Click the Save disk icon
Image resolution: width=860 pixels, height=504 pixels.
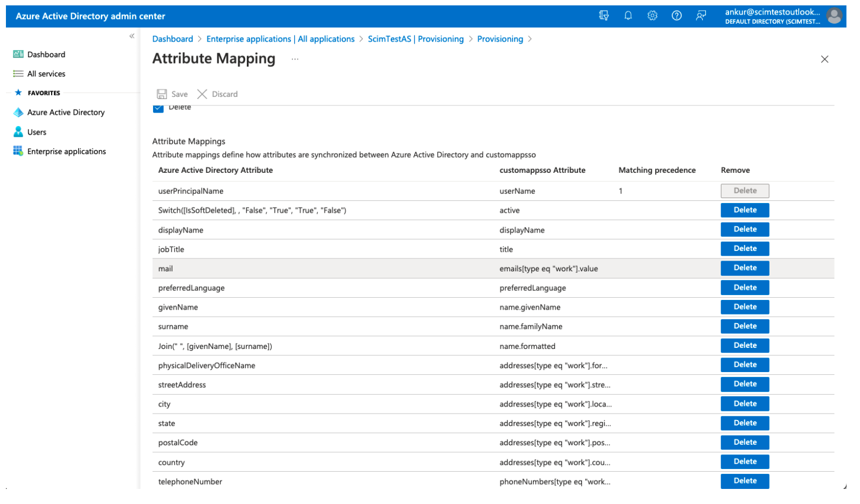pyautogui.click(x=162, y=94)
